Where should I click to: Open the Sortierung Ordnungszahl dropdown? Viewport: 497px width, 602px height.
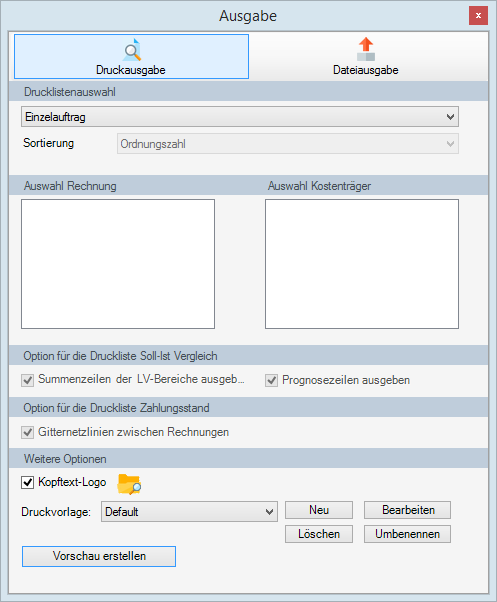pyautogui.click(x=287, y=144)
